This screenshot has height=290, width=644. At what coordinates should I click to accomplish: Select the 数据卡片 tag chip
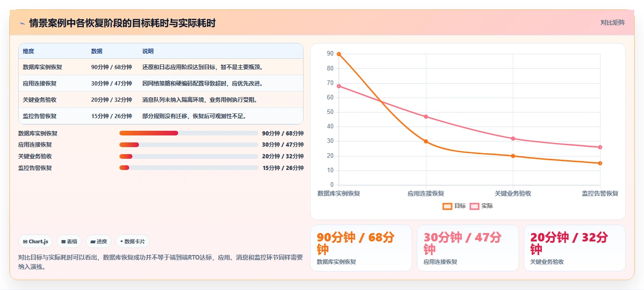click(x=132, y=241)
